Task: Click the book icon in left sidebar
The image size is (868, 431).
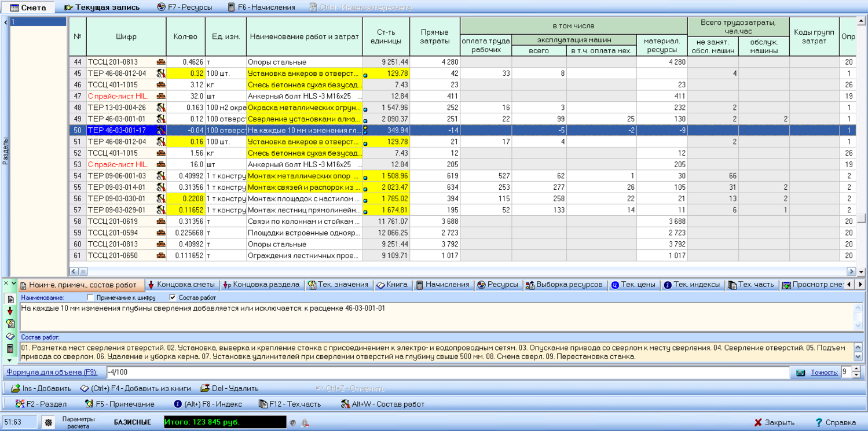Action: pos(10,336)
